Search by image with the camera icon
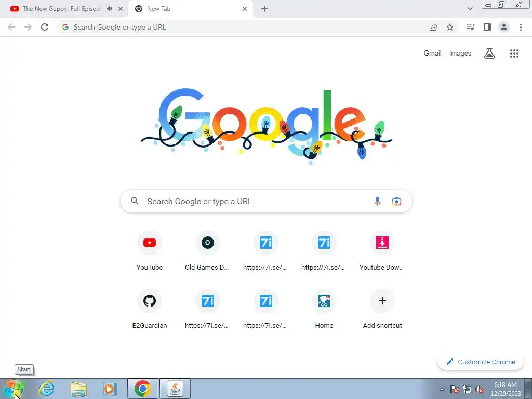Screen dimensions: 532x399 pyautogui.click(x=396, y=201)
